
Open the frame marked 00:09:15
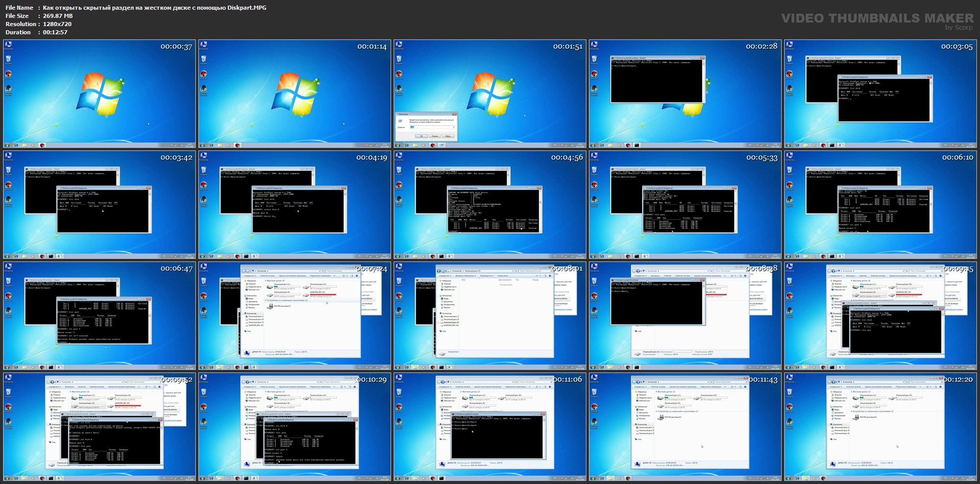[880, 316]
